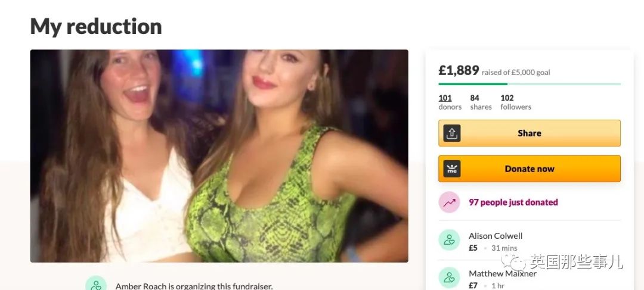Click the pink trending arrow icon
Screen dimensions: 644x290
coord(449,202)
